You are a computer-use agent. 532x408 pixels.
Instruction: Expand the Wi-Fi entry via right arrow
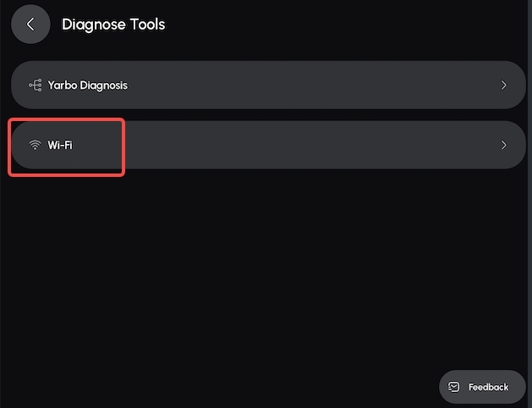click(504, 145)
